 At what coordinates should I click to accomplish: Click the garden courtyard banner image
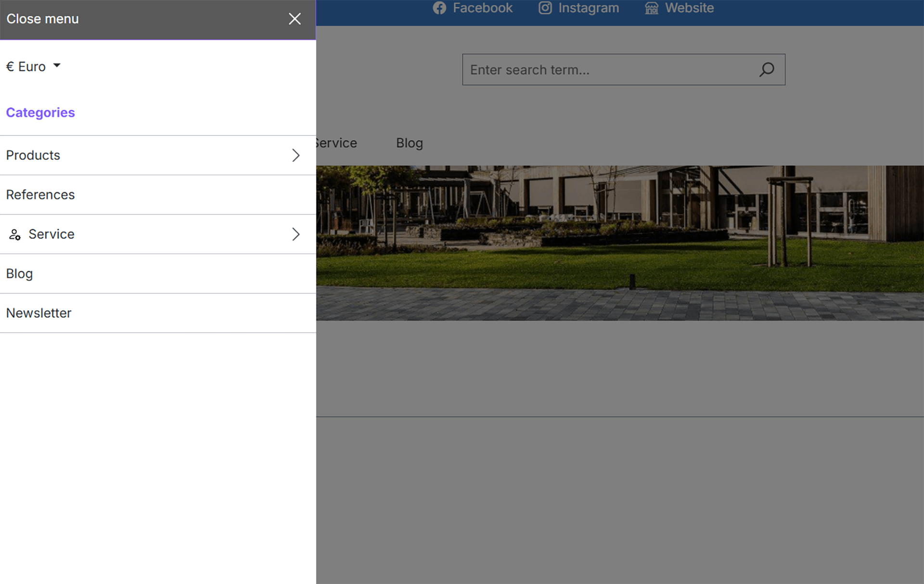[x=620, y=243]
